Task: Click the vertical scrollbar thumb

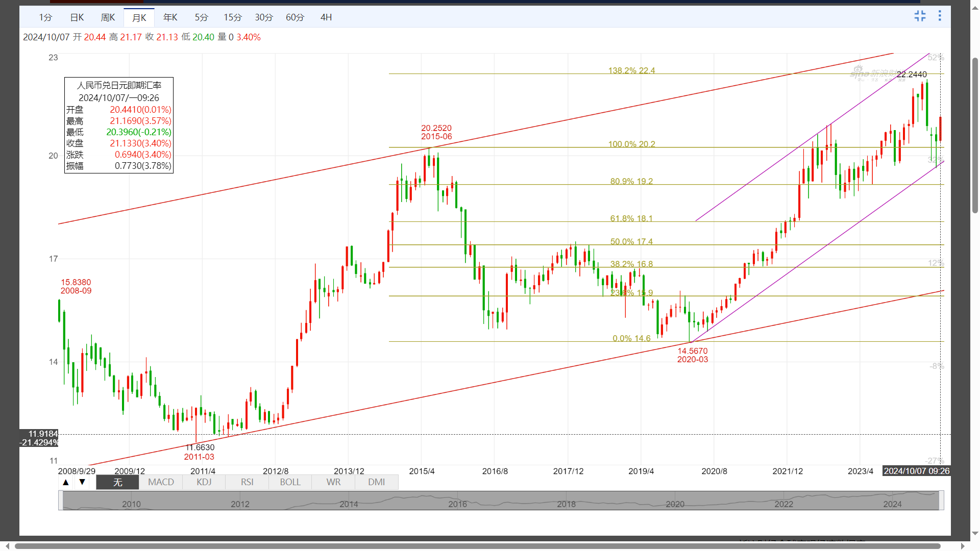Action: [x=975, y=135]
